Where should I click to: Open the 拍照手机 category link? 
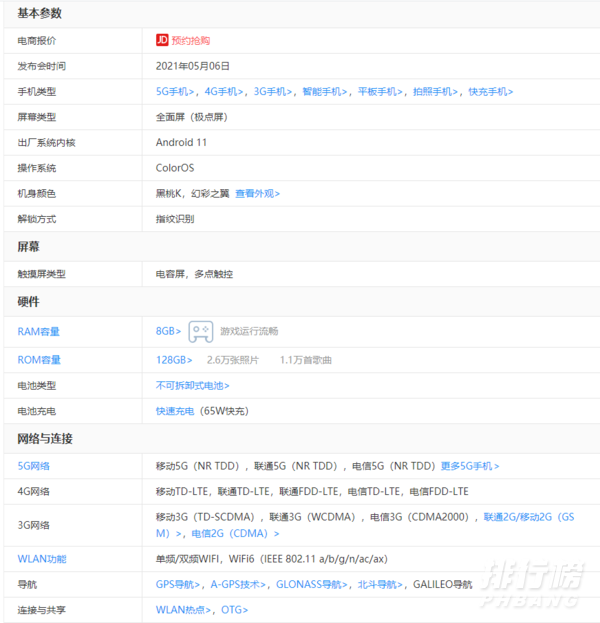click(435, 92)
